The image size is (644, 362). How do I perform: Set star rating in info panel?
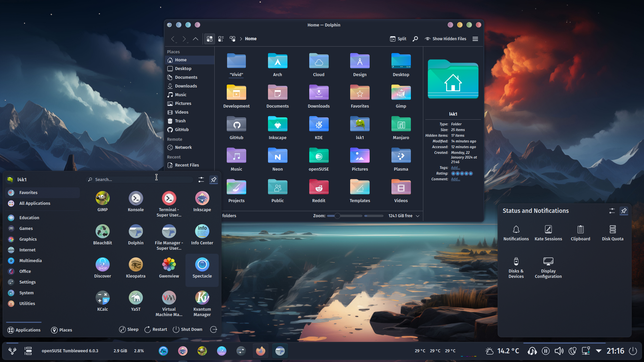[462, 174]
